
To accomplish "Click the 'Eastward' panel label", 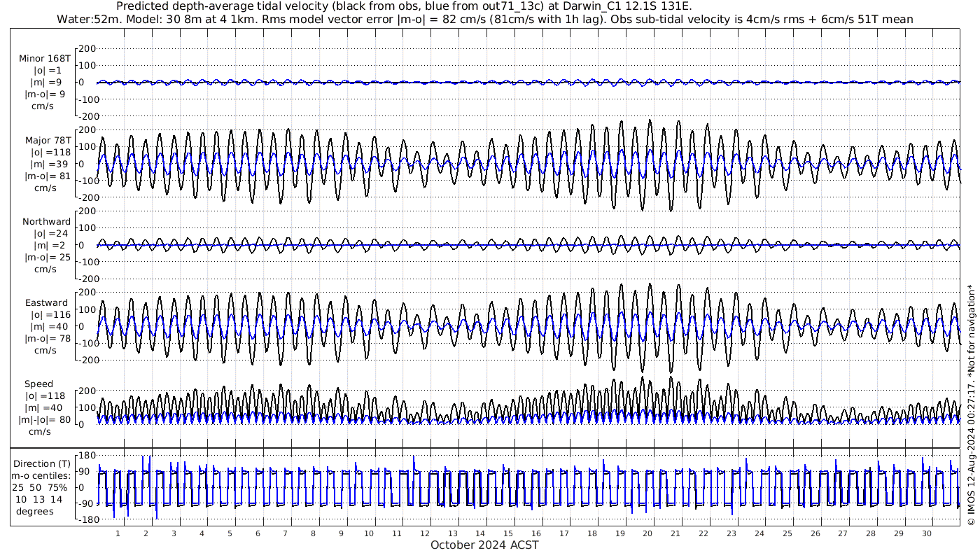I will click(47, 303).
